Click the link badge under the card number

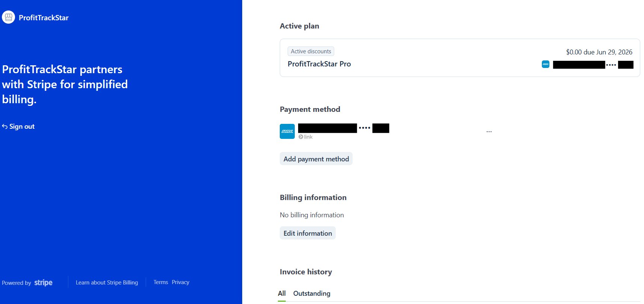click(306, 137)
